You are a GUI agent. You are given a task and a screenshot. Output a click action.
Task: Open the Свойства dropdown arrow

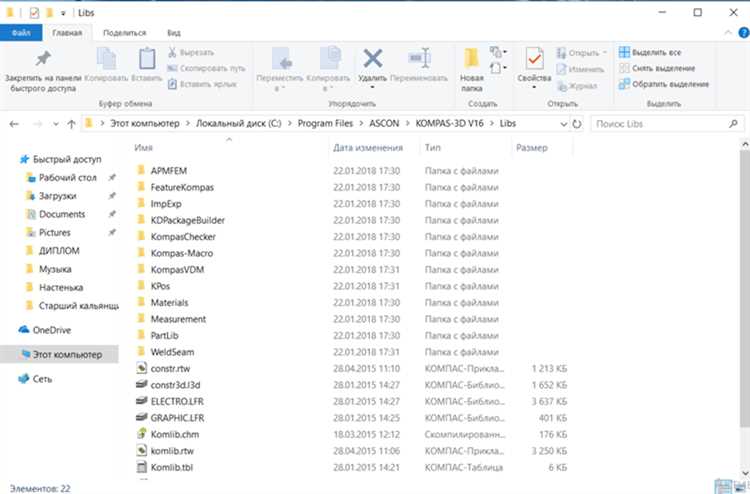coord(534,88)
